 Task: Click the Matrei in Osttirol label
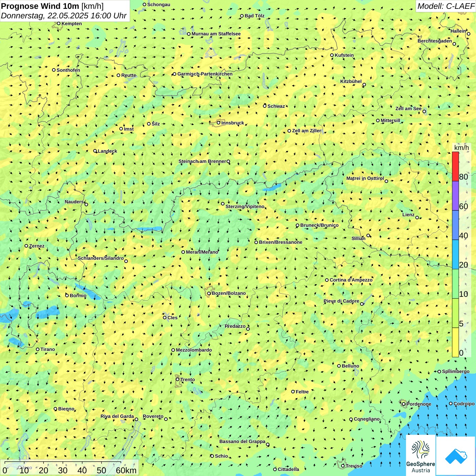pos(365,178)
